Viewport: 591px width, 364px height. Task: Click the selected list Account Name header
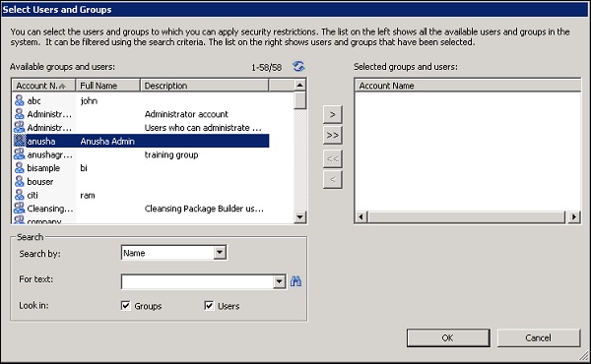tap(467, 86)
